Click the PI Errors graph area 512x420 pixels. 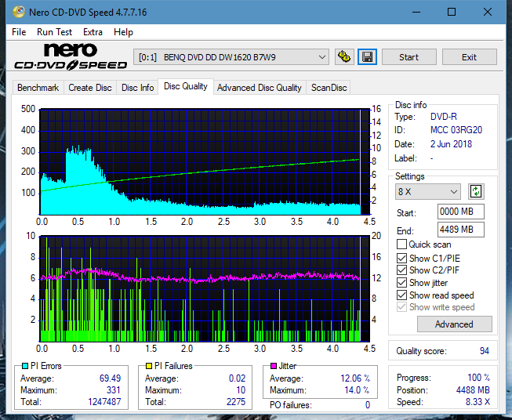click(x=205, y=161)
